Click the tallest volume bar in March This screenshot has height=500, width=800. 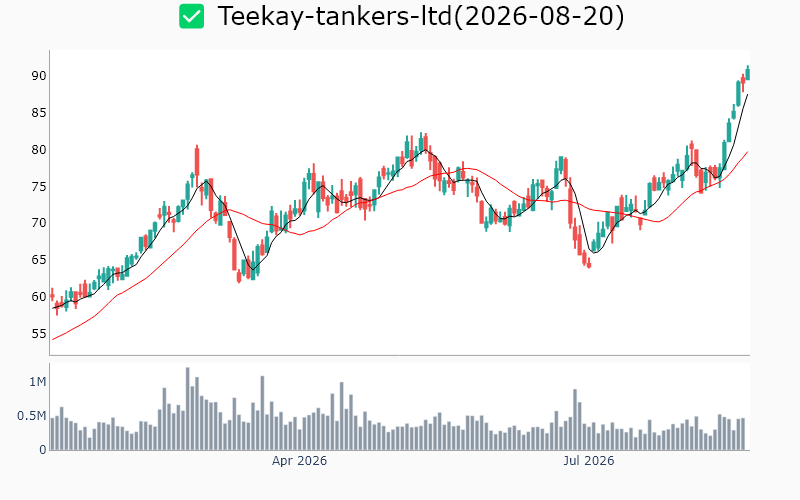188,409
